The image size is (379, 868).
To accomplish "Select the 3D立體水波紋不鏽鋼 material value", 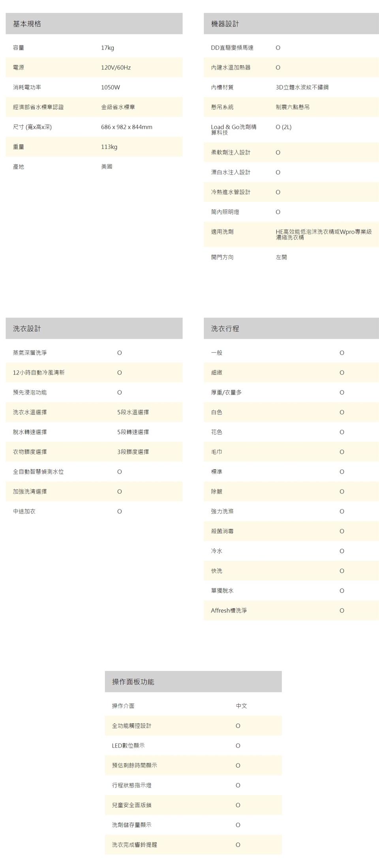I will tap(302, 87).
